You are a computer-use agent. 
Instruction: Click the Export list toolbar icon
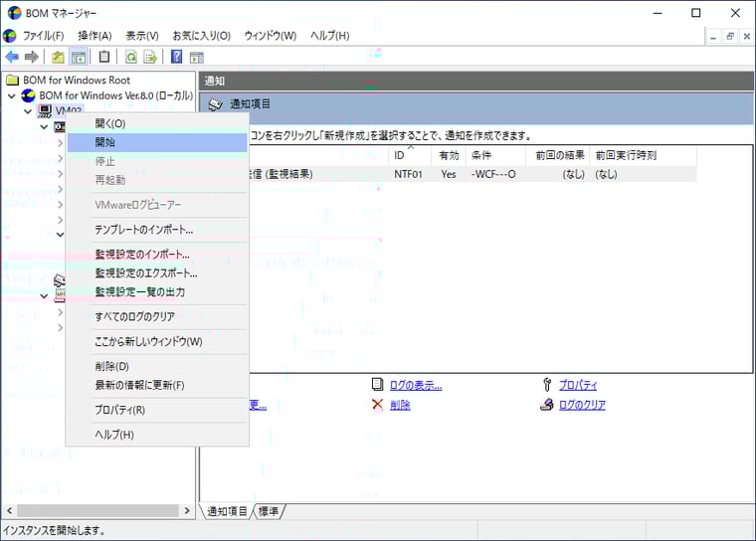(x=150, y=57)
